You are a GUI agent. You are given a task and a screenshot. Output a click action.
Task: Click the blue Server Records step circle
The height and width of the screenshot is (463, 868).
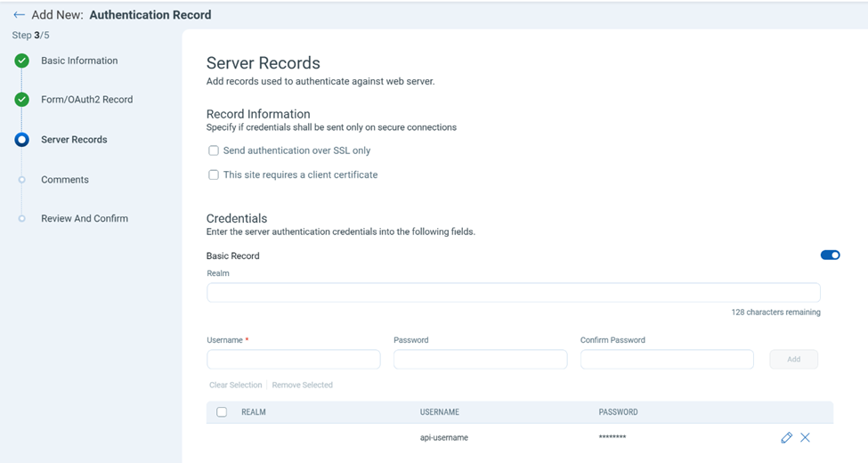coord(21,140)
